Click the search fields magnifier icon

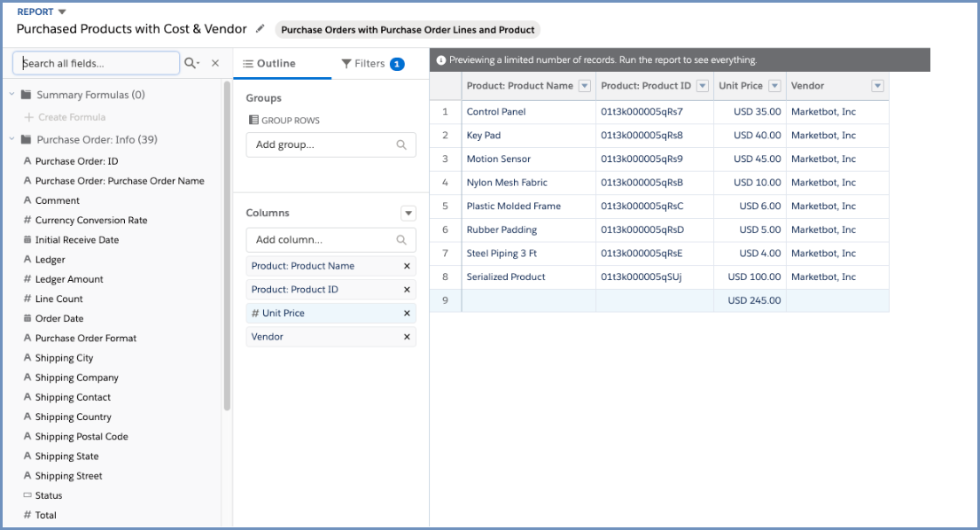191,63
